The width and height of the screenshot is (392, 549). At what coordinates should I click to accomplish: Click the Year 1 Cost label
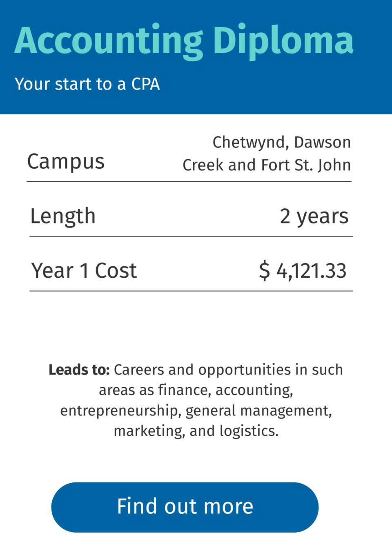84,271
